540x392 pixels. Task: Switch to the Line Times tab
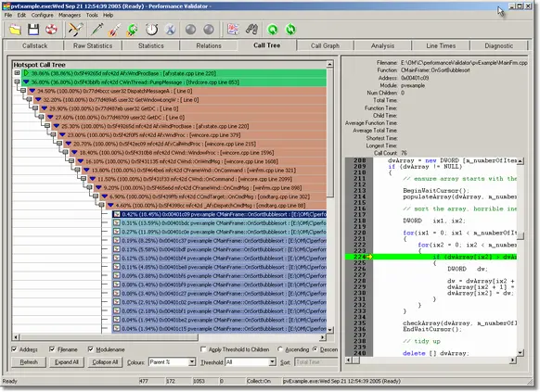pos(441,45)
